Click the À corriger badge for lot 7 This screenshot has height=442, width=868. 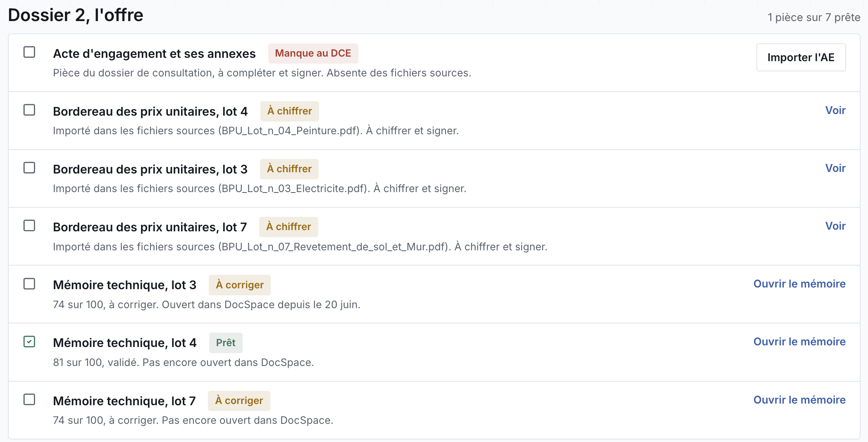tap(239, 401)
